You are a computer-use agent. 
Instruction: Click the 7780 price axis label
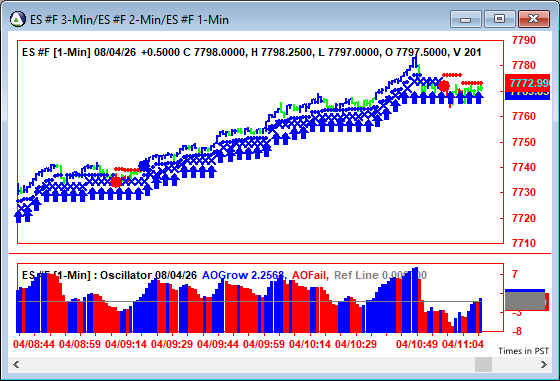[524, 65]
